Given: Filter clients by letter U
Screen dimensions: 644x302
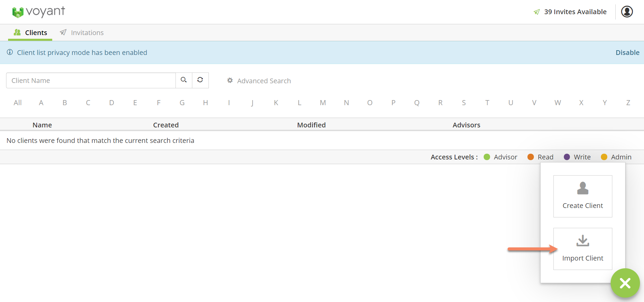Looking at the screenshot, I should pyautogui.click(x=511, y=103).
